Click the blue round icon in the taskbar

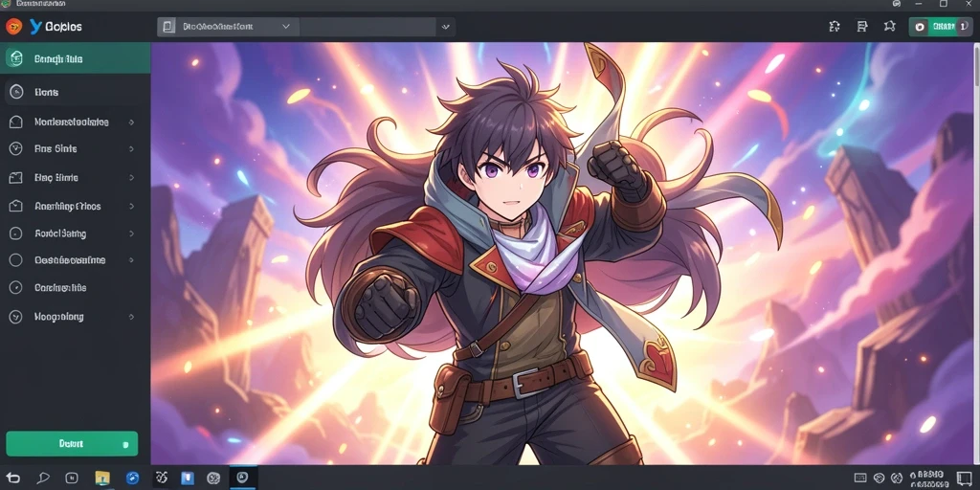click(132, 479)
